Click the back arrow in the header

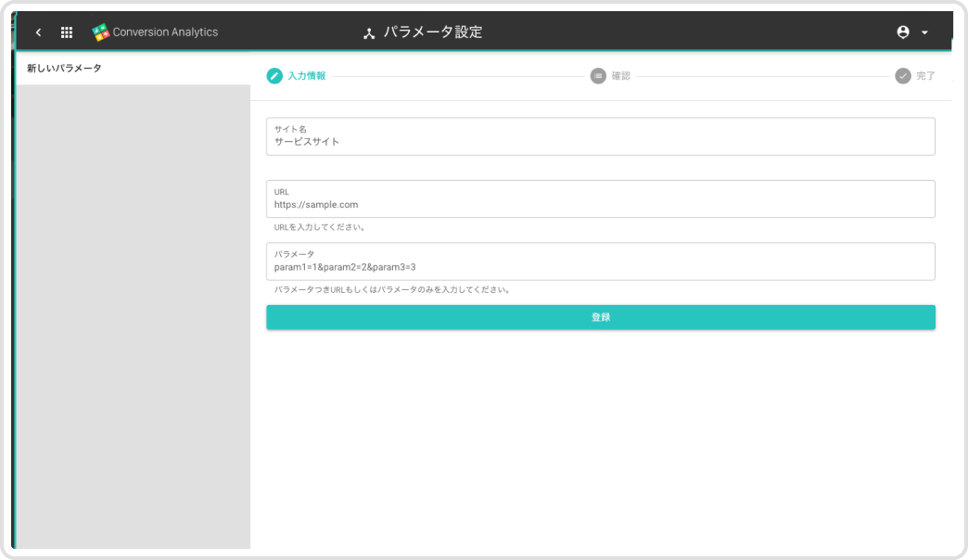point(38,32)
